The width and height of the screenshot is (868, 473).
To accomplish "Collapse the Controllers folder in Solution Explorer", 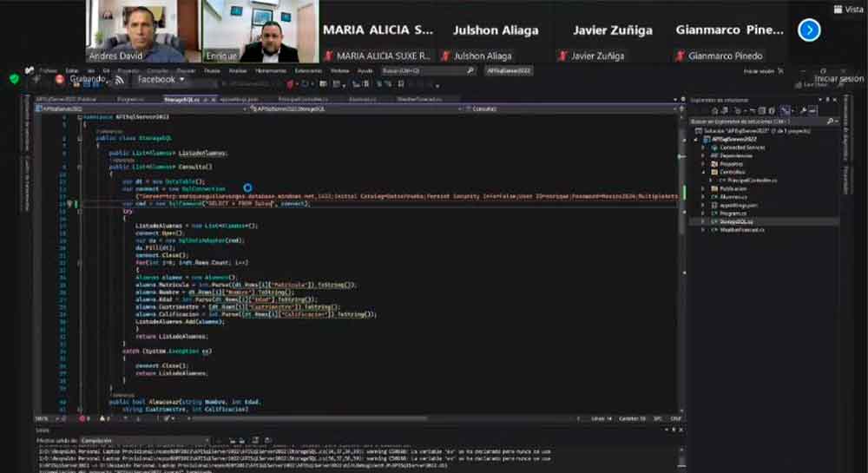I will (703, 172).
